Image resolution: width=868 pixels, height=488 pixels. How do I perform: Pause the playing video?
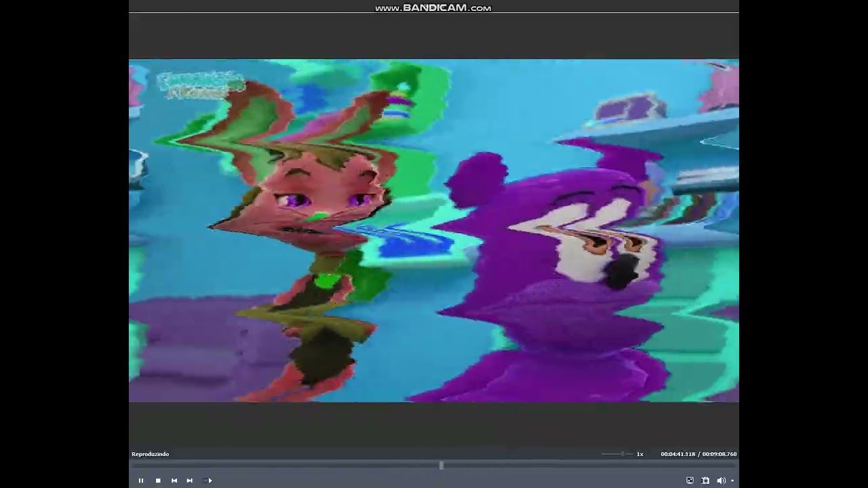pyautogui.click(x=141, y=481)
